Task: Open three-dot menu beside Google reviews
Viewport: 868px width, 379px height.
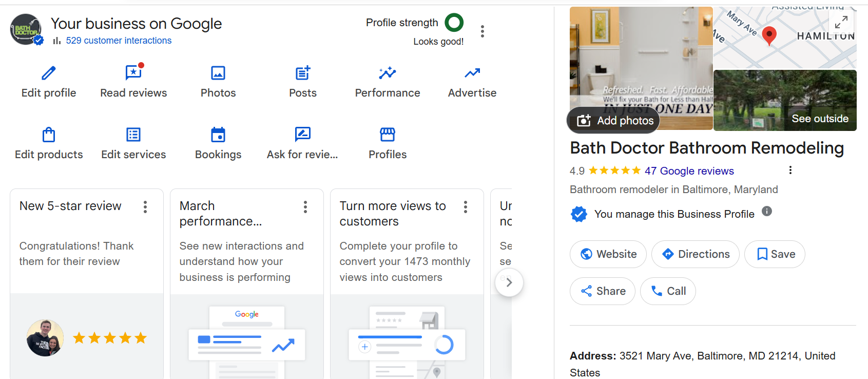Action: [x=790, y=170]
